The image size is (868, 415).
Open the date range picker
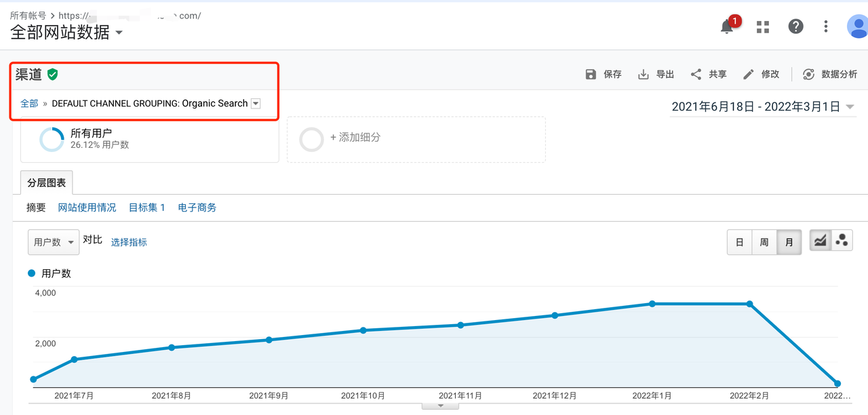[x=762, y=107]
